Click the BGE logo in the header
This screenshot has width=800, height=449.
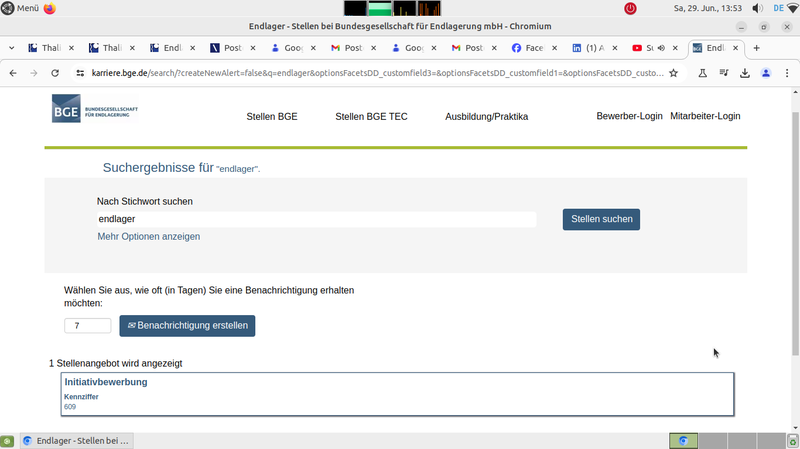pyautogui.click(x=96, y=108)
